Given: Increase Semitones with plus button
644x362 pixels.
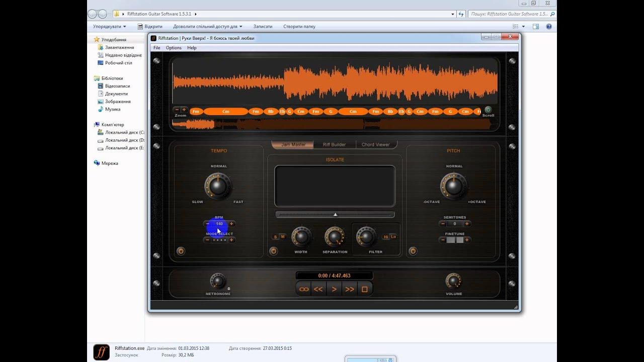Looking at the screenshot, I should 467,224.
